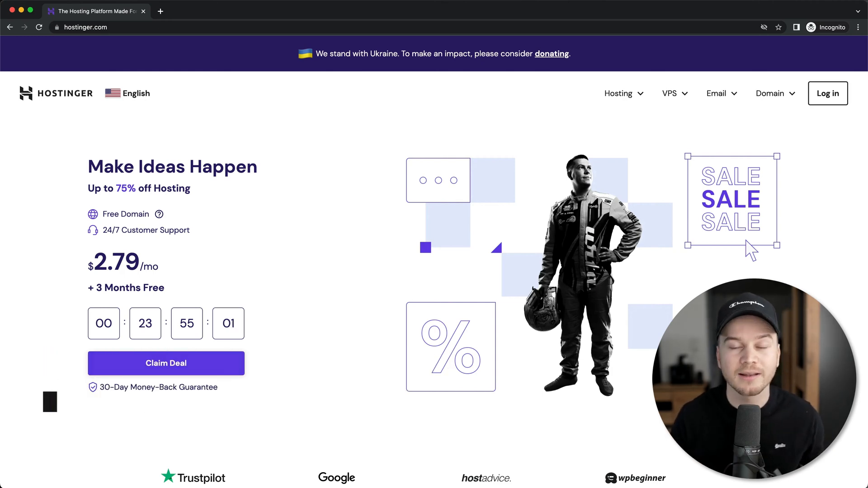
Task: Click the percentage symbol icon on hero
Action: pos(451,347)
